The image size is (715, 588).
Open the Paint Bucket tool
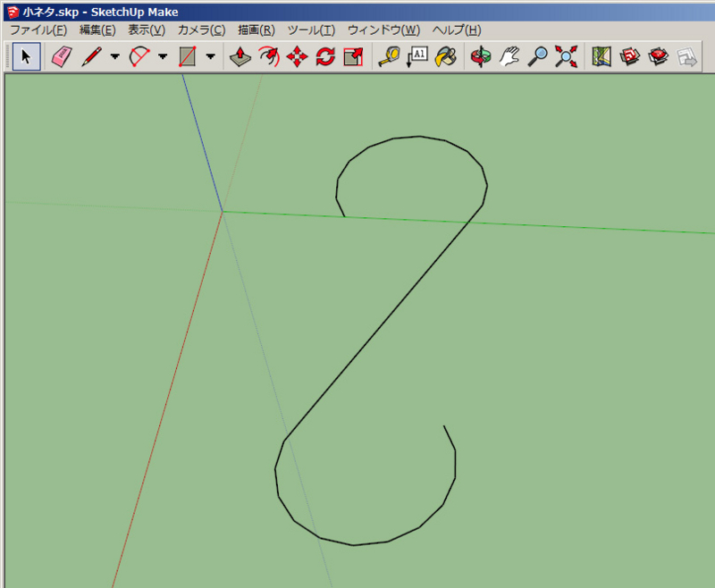tap(445, 55)
